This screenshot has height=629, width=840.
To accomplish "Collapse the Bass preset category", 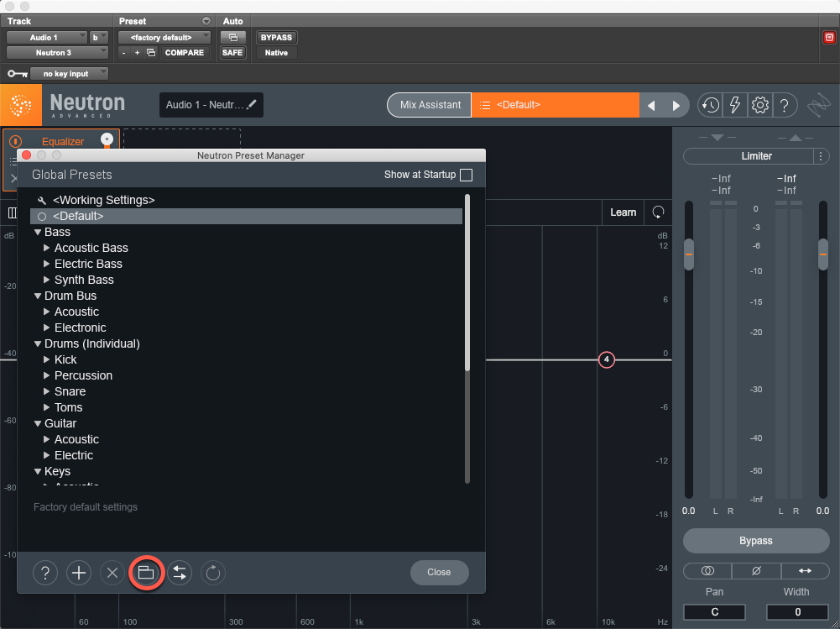I will [x=38, y=232].
